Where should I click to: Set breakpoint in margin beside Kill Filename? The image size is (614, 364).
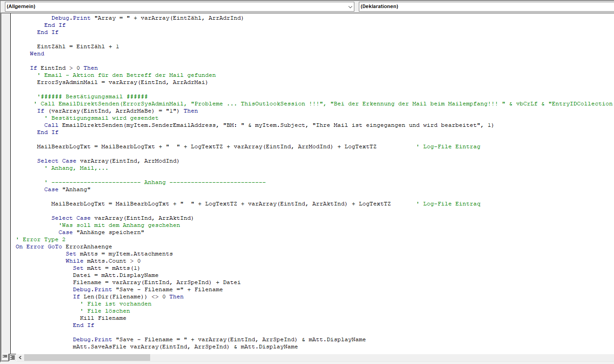coord(6,318)
